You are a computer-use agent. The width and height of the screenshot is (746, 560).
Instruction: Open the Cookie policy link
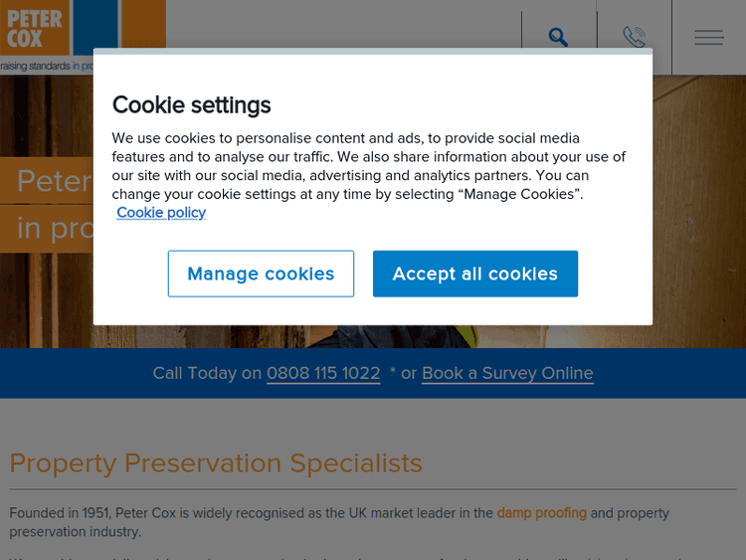(161, 212)
